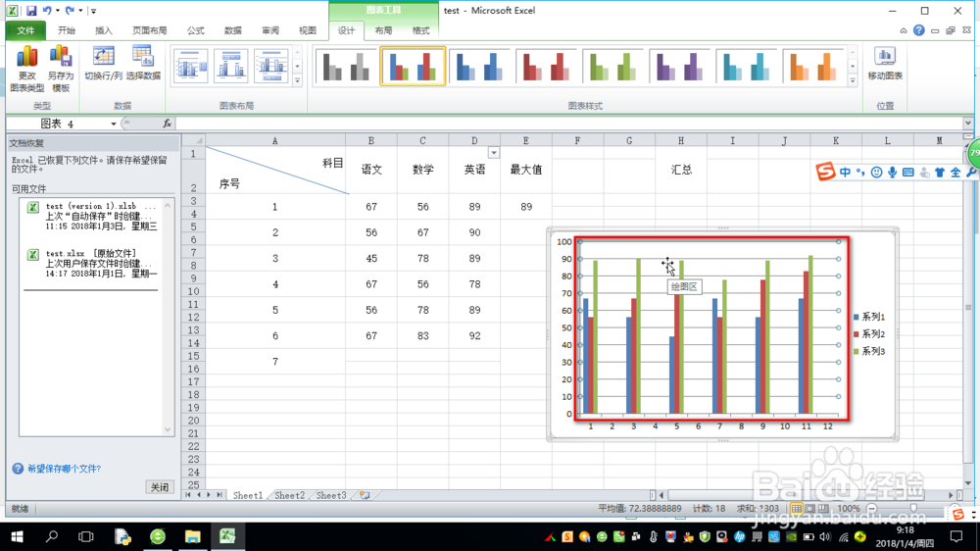Click the Sogou input S icon on floating toolbar
The image size is (980, 551).
(x=825, y=172)
